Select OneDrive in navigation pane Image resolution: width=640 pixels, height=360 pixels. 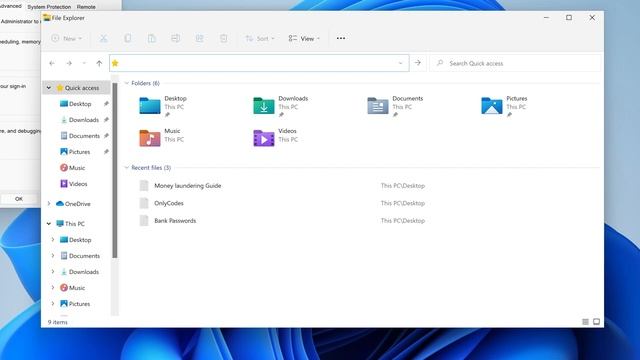(73, 204)
